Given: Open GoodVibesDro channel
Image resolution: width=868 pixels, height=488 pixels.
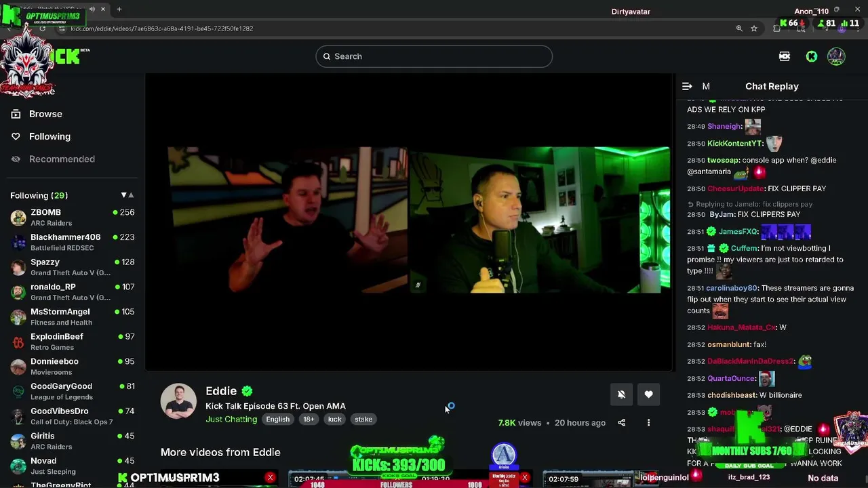Looking at the screenshot, I should click(72, 416).
